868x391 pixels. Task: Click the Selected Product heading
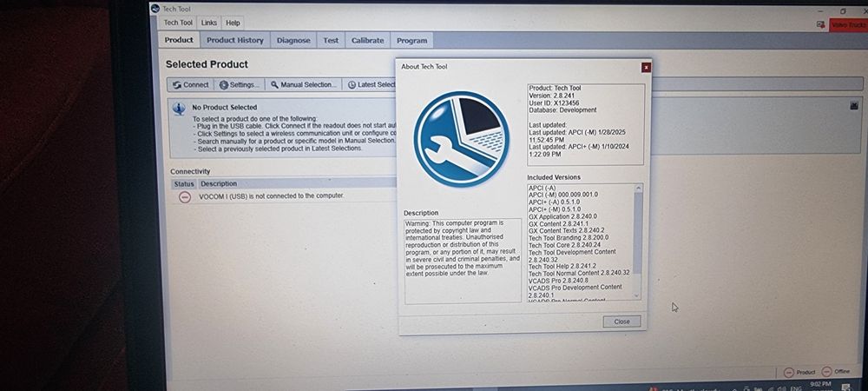tap(207, 64)
